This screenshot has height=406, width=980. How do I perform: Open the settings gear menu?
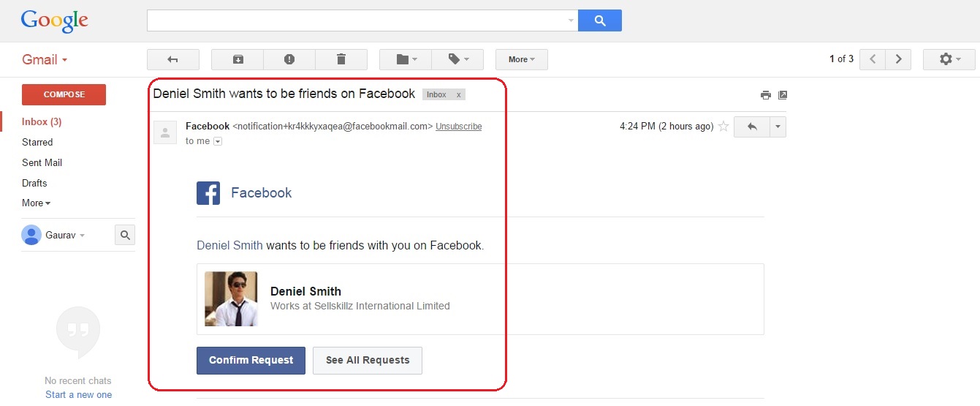tap(949, 59)
